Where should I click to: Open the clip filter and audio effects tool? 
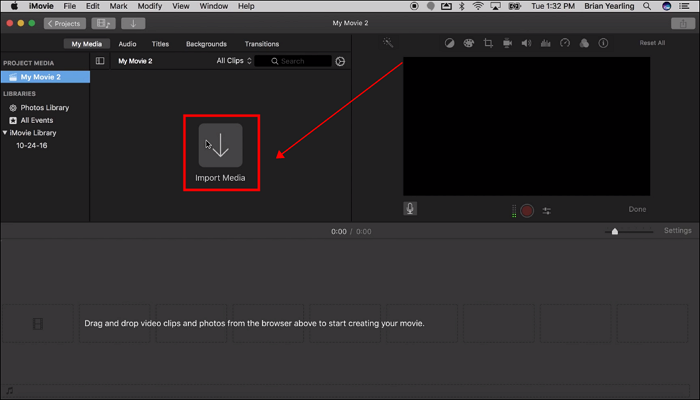(583, 43)
